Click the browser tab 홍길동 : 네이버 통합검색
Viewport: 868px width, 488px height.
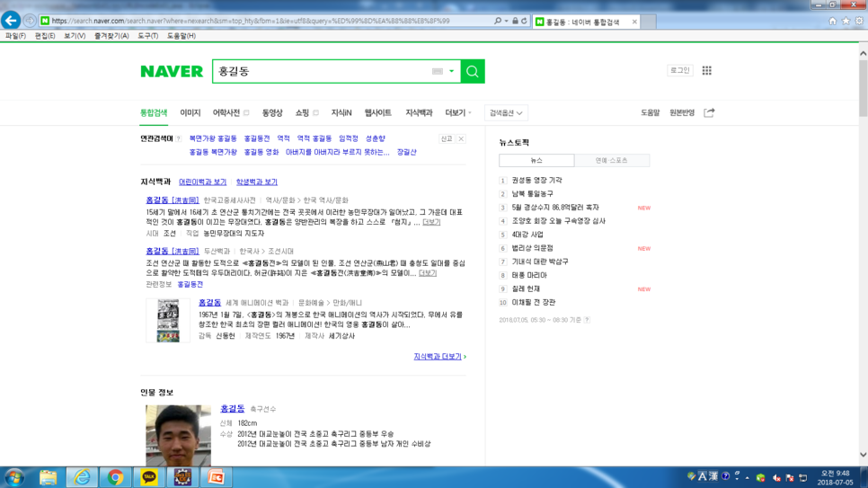coord(586,22)
